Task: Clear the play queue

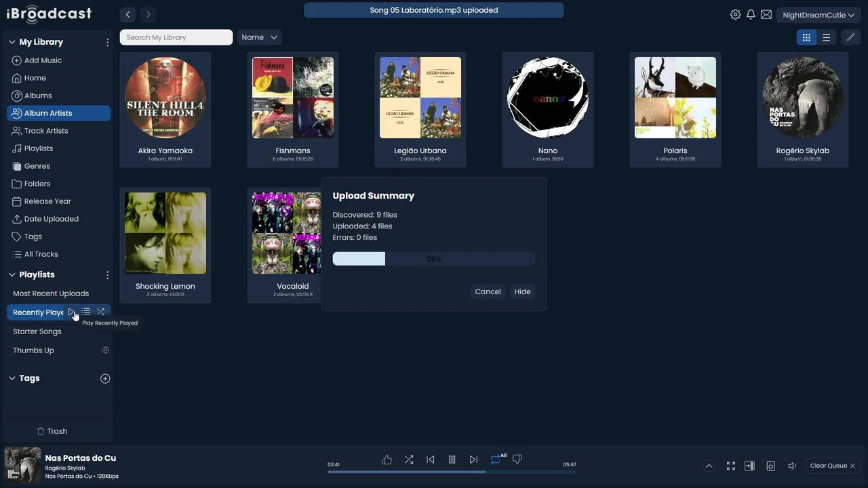Action: [833, 466]
